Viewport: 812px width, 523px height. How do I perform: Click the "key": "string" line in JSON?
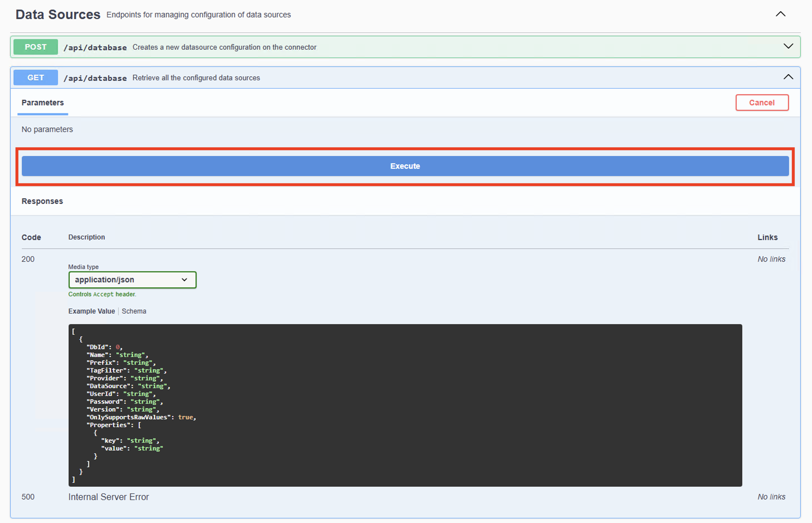pos(130,441)
